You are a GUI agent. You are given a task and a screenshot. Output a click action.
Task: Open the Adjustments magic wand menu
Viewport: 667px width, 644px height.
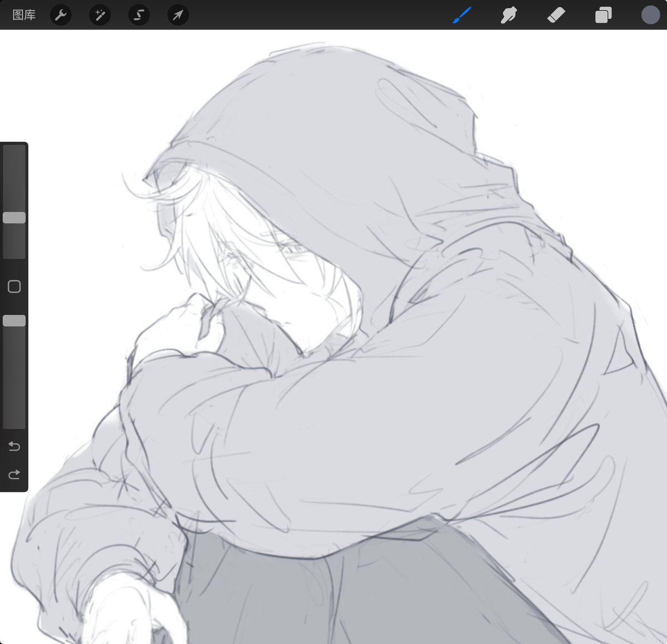click(x=100, y=15)
